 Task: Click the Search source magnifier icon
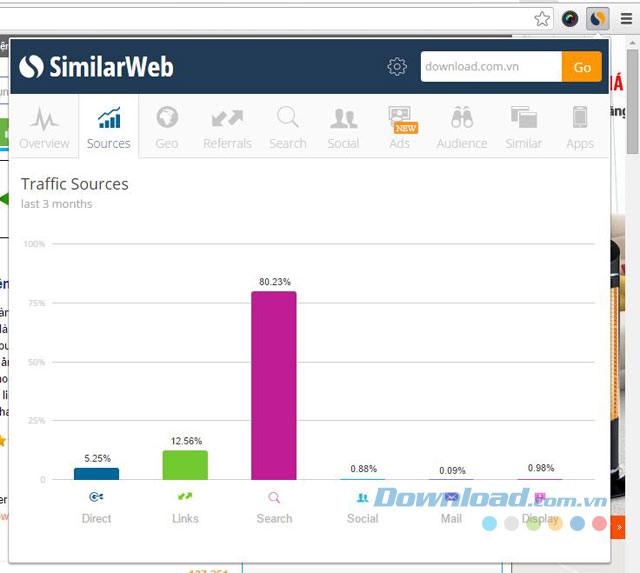[x=274, y=497]
